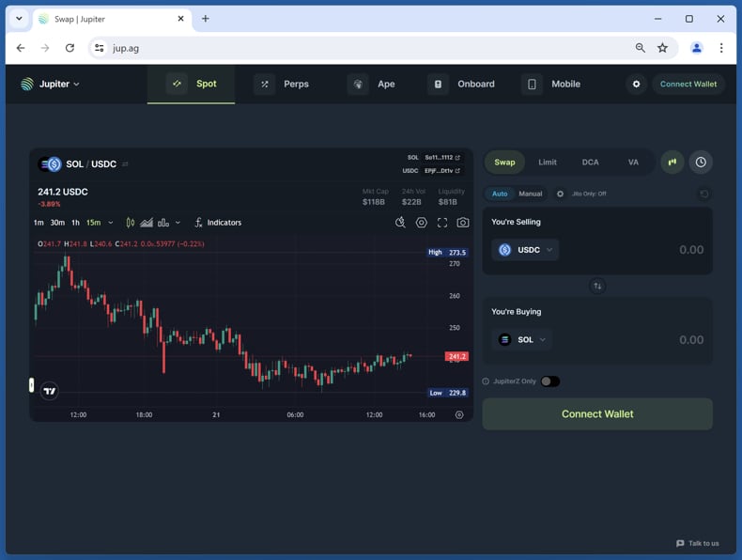
Task: Open the Onboard tab
Action: [x=461, y=84]
